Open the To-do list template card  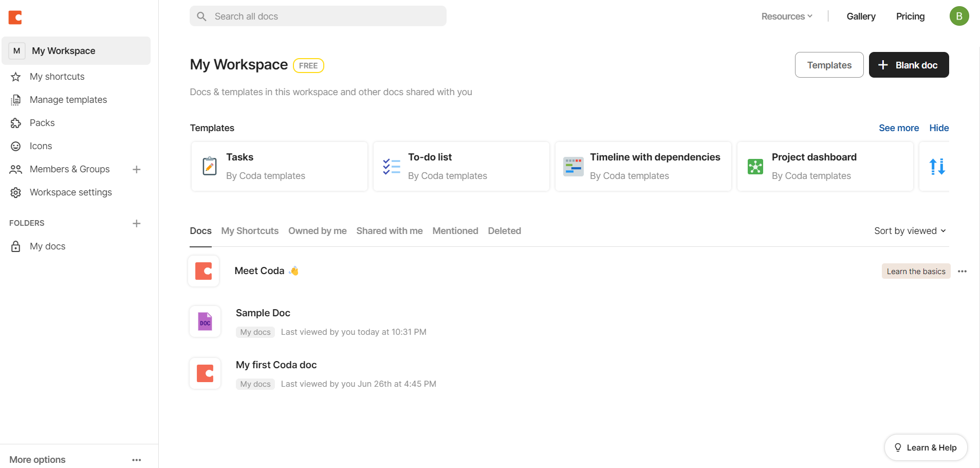coord(461,166)
